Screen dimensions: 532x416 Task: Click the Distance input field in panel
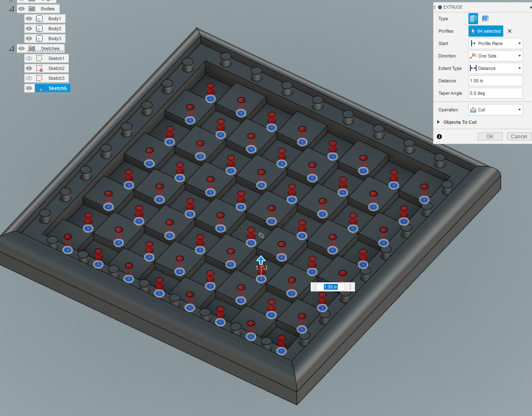click(x=496, y=81)
